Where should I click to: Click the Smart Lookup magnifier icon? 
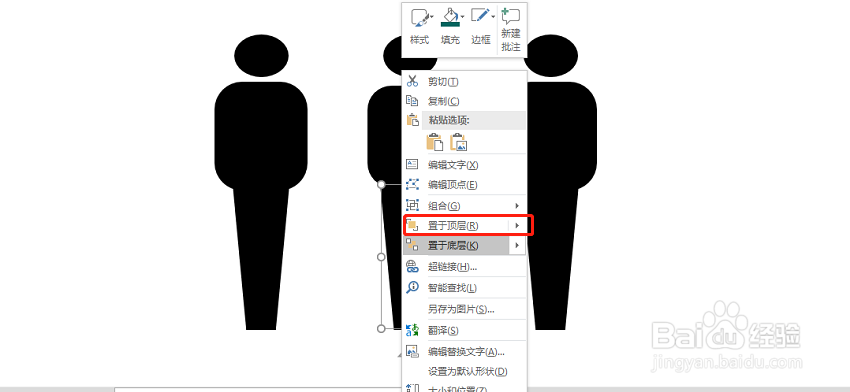point(413,287)
